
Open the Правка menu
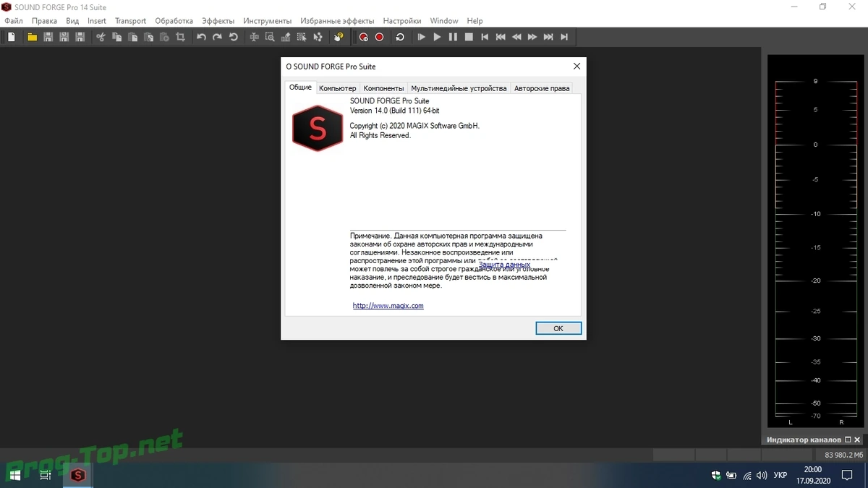44,21
